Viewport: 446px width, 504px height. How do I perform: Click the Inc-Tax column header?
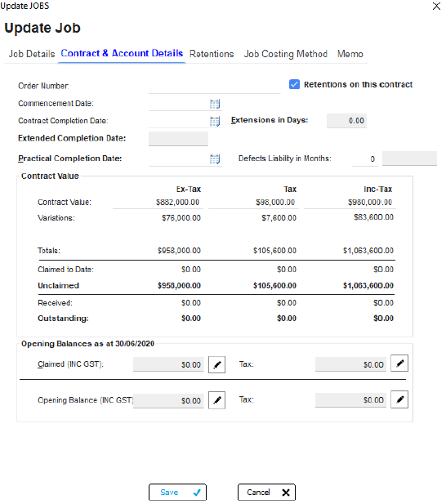378,190
